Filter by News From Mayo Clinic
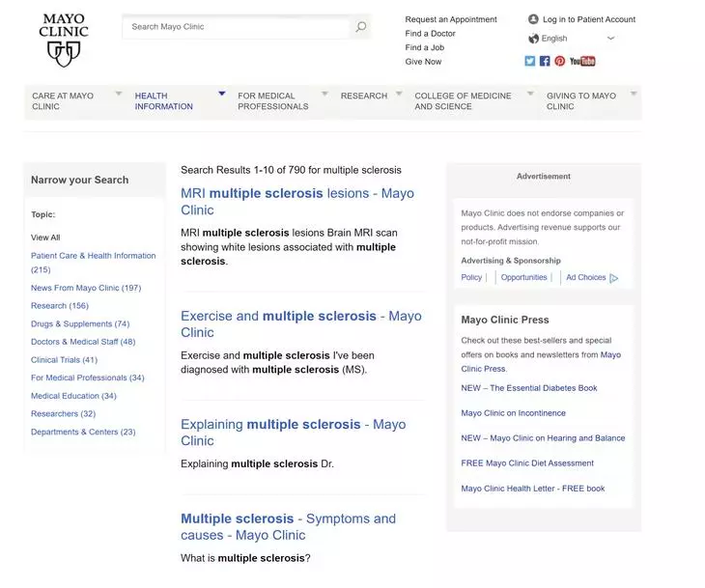This screenshot has width=705, height=588. click(86, 288)
